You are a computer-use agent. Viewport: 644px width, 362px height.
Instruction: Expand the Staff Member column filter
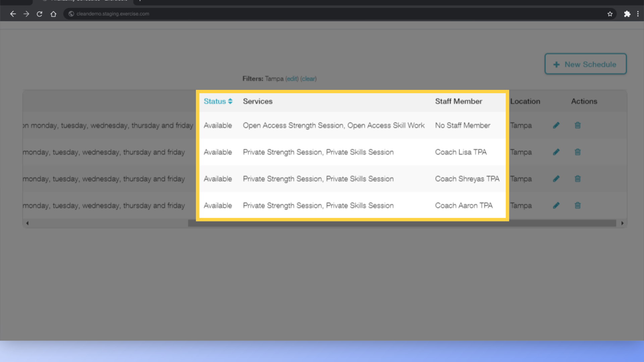tap(459, 101)
